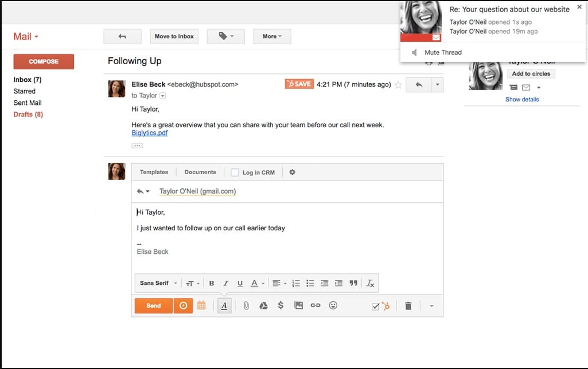This screenshot has height=369, width=588.
Task: Insert a bulleted list
Action: pos(310,283)
